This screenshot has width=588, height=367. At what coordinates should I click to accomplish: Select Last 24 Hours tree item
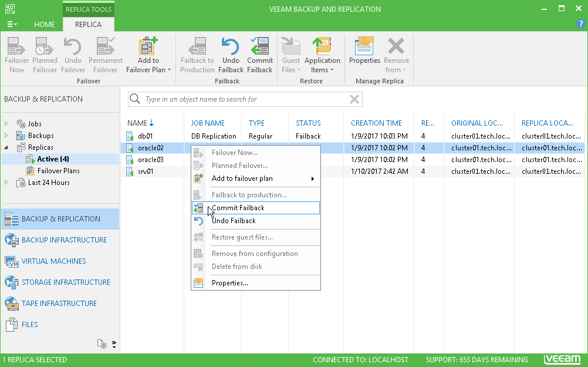[x=49, y=183]
